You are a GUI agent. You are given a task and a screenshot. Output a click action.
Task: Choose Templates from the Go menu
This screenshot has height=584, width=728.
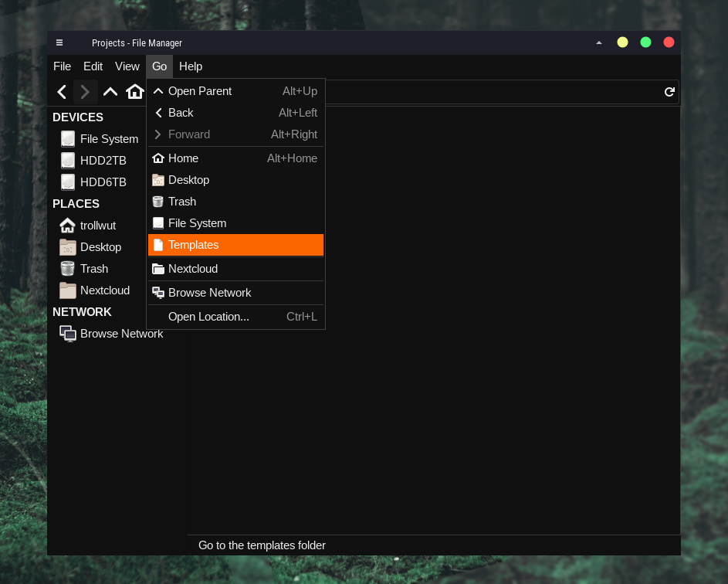point(235,245)
